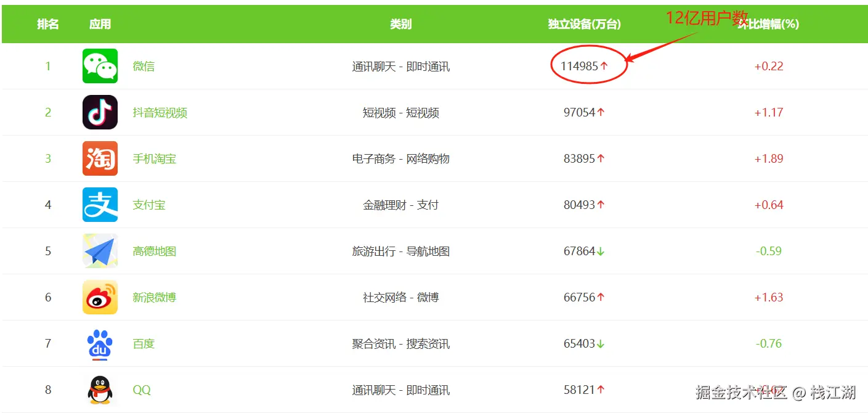The image size is (868, 413).
Task: Open the 百度 app link
Action: click(144, 344)
